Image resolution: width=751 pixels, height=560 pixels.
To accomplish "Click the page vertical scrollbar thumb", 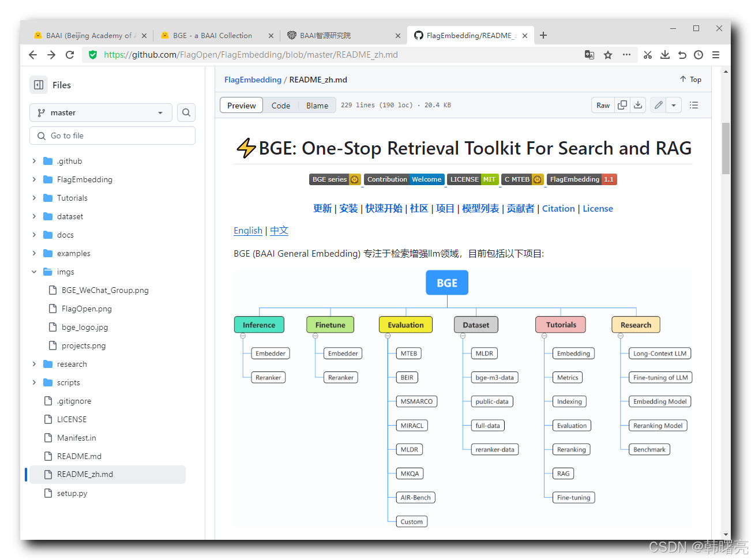I will pos(726,149).
